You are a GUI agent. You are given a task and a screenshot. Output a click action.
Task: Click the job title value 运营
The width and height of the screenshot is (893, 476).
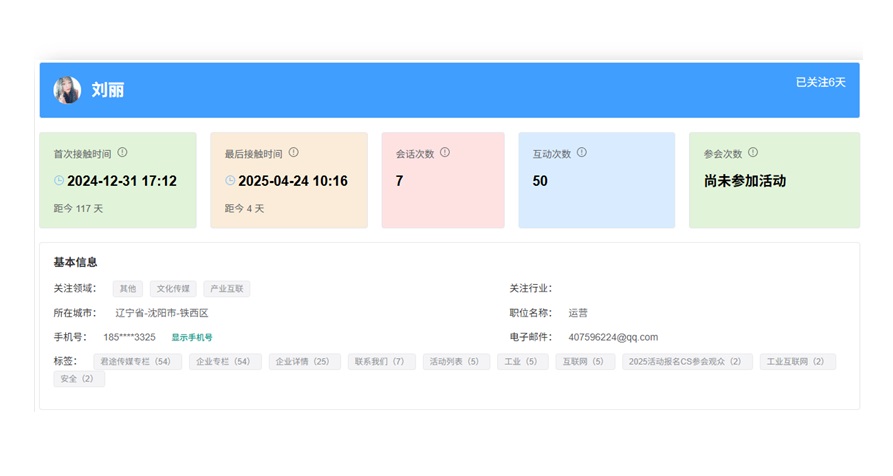pyautogui.click(x=577, y=313)
